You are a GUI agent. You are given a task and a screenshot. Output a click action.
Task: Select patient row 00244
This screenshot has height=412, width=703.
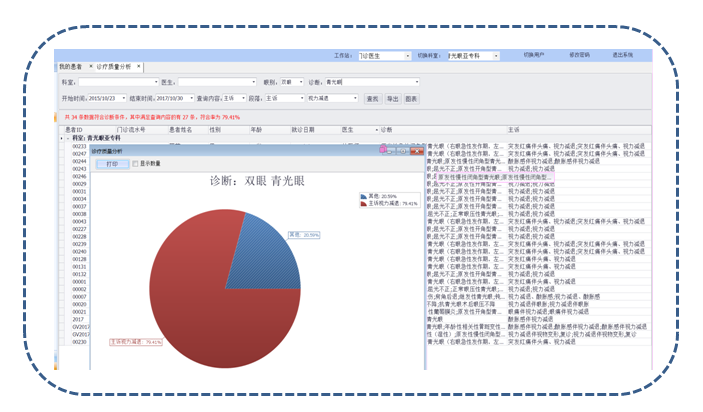(x=79, y=161)
